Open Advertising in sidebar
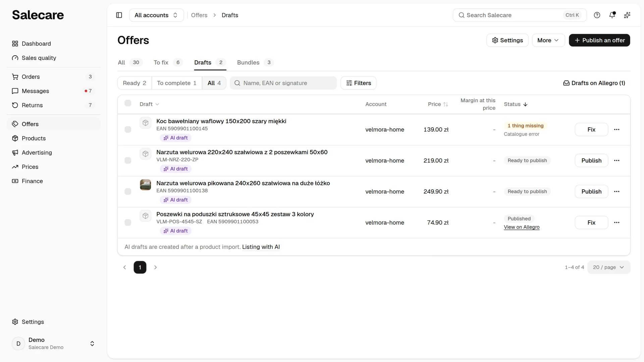 pos(54,153)
